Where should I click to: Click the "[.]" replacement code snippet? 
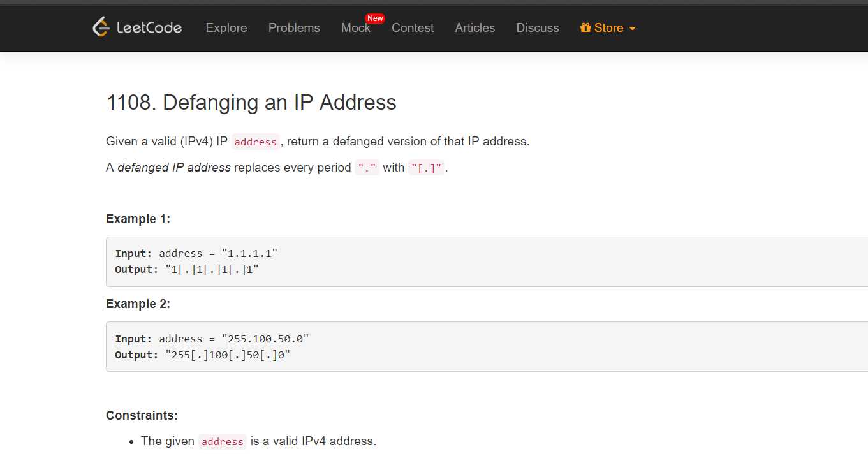pos(427,168)
